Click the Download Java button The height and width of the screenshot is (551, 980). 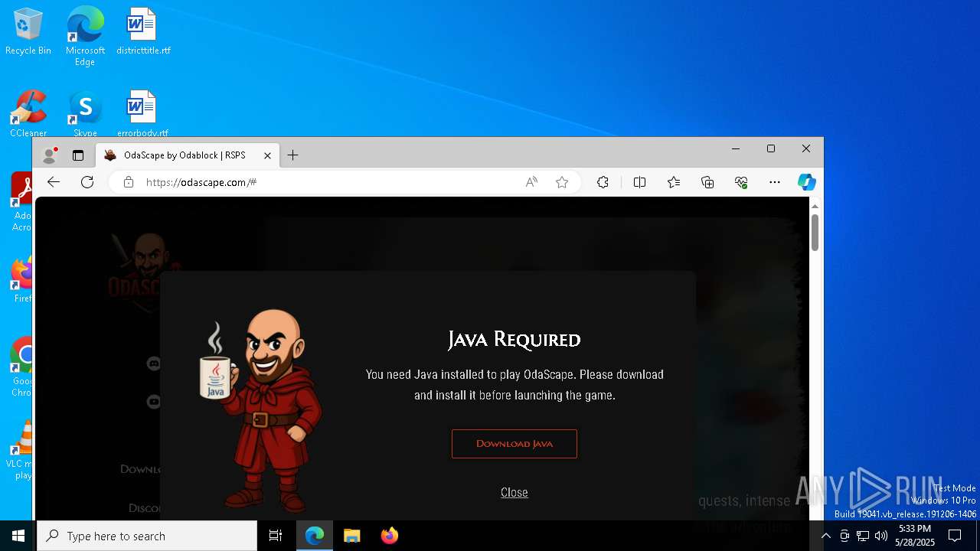click(x=514, y=444)
